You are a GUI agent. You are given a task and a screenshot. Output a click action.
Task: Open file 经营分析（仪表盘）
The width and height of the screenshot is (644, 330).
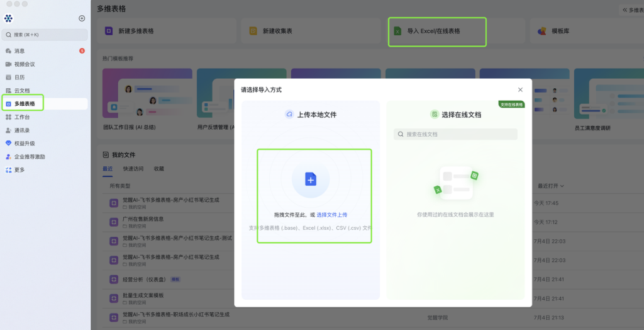[146, 280]
